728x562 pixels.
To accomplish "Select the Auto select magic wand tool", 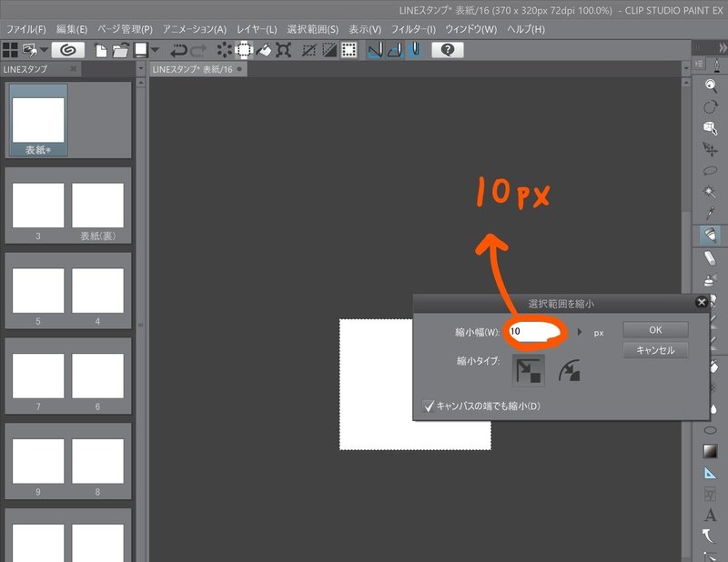I will tap(710, 192).
